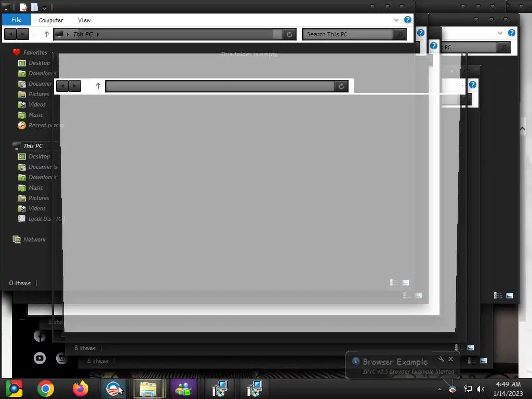Open Videos under This PC
The width and height of the screenshot is (532, 399).
pyautogui.click(x=32, y=208)
